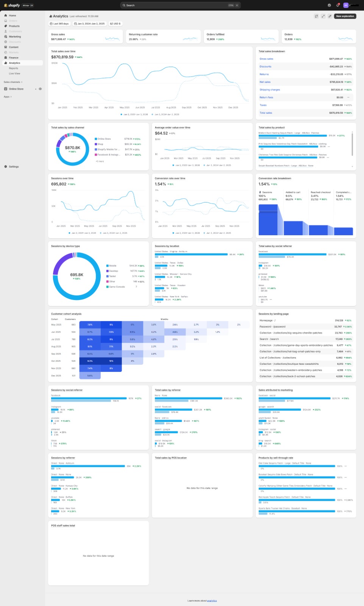364x606 pixels.
Task: Open Settings gear in the sidebar
Action: [6, 167]
